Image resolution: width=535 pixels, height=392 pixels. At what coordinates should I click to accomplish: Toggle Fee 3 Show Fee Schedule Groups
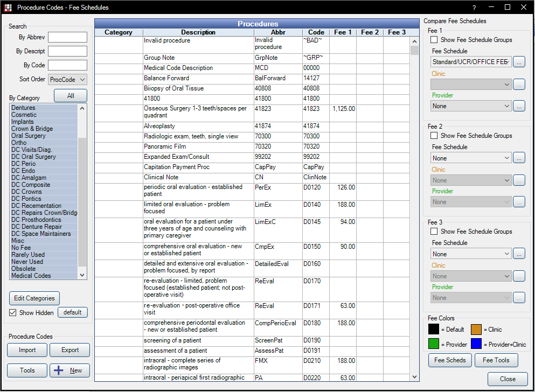coord(434,232)
